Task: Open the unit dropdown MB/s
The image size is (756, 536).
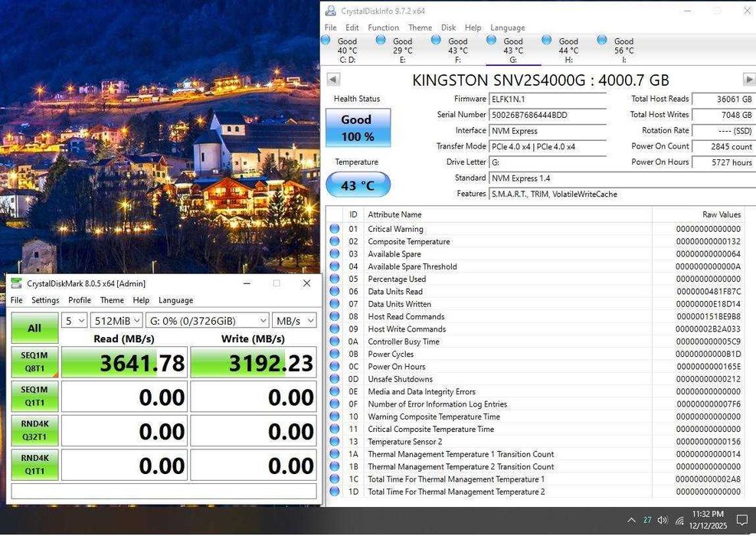Action: (x=294, y=321)
